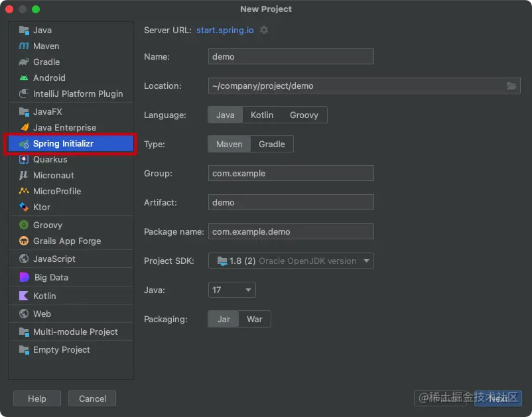The width and height of the screenshot is (532, 417).
Task: Click the Big Data purple icon
Action: coord(25,277)
